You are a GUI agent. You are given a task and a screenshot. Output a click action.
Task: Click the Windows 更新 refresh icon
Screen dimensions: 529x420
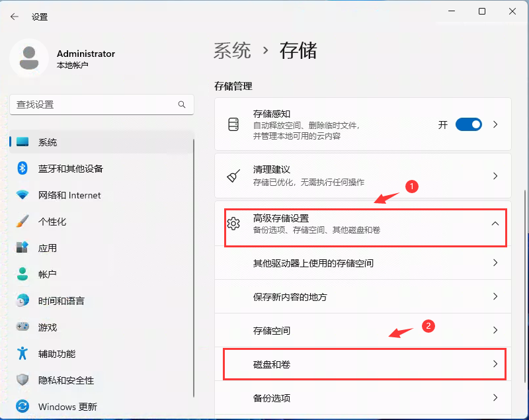pos(22,407)
